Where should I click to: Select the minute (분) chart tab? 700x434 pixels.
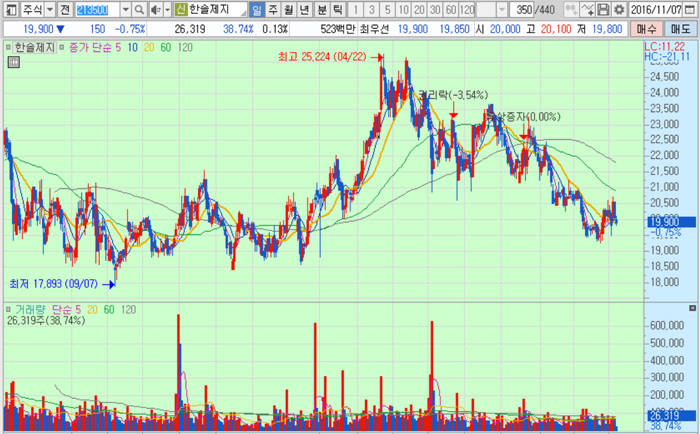point(322,9)
